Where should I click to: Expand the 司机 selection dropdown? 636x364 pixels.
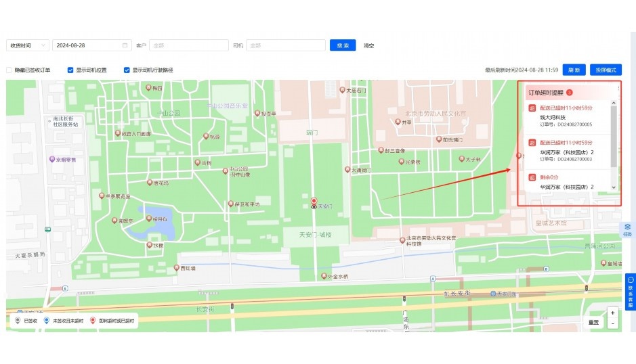click(285, 45)
